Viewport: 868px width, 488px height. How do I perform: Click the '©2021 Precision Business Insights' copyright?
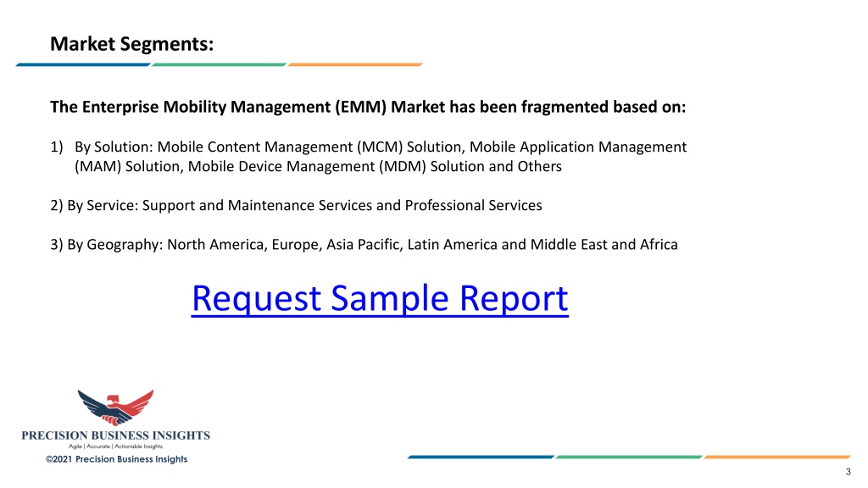click(x=116, y=459)
